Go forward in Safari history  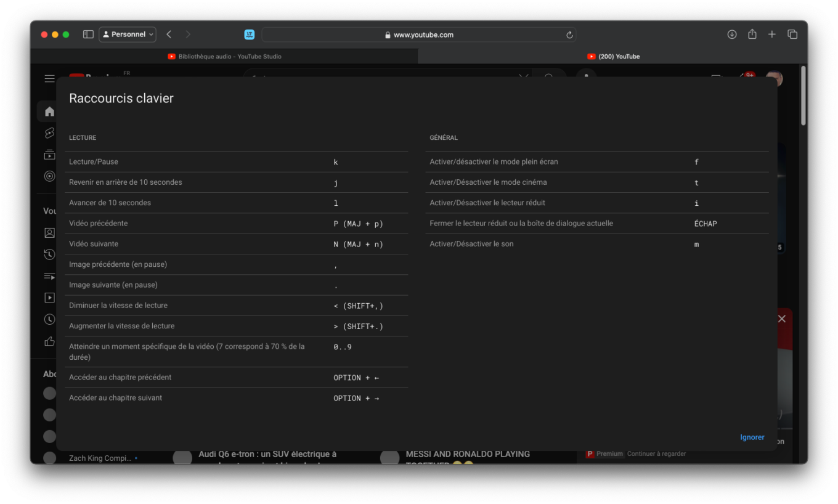[x=188, y=35]
